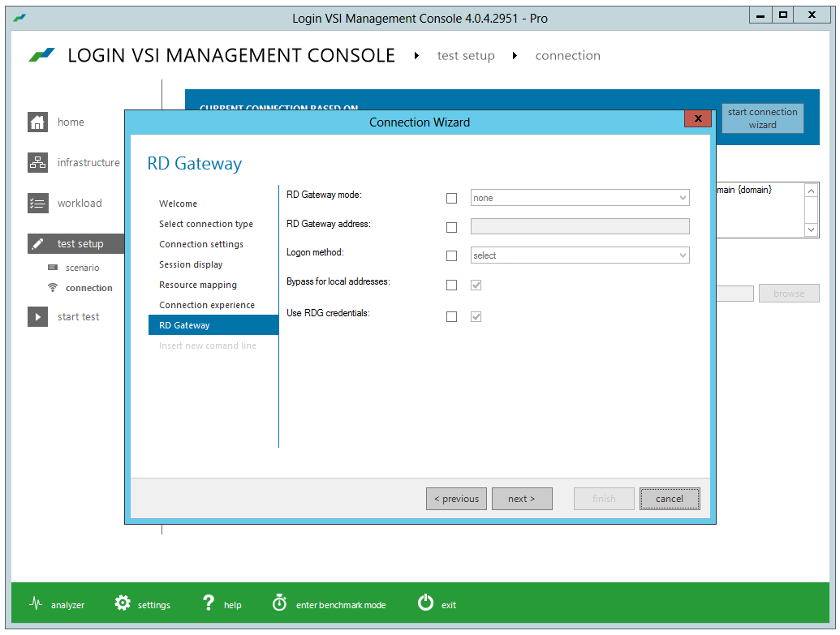This screenshot has width=840, height=635.
Task: Close the Management Console window
Action: (812, 15)
